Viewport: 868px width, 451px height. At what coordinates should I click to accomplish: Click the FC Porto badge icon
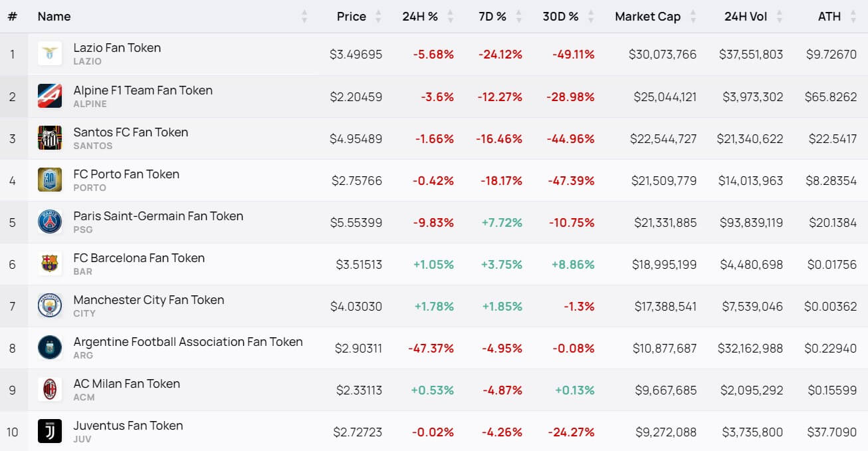tap(50, 180)
